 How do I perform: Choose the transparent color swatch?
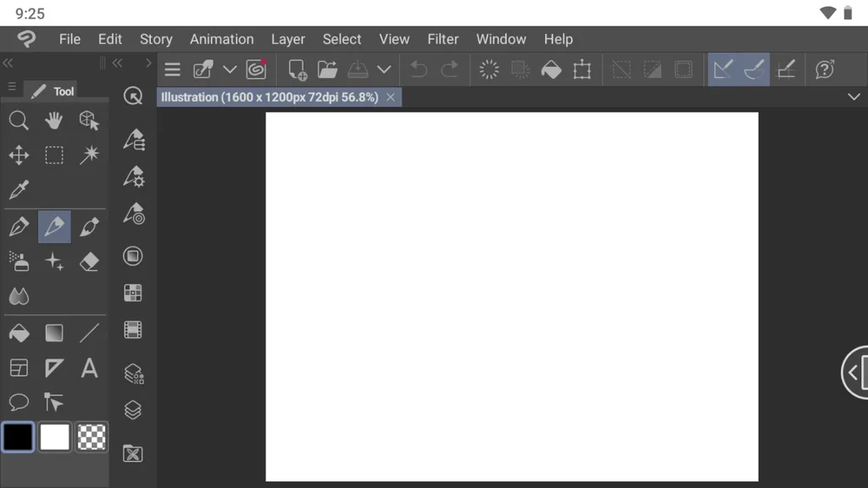(92, 437)
